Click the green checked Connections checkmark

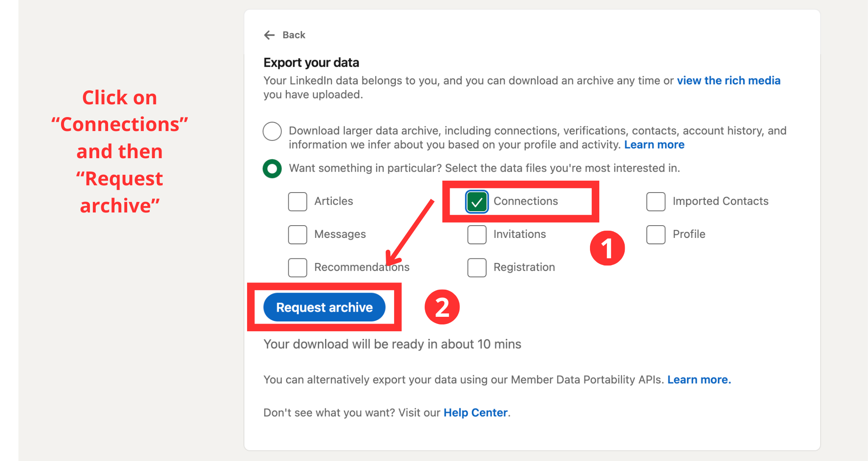tap(476, 201)
